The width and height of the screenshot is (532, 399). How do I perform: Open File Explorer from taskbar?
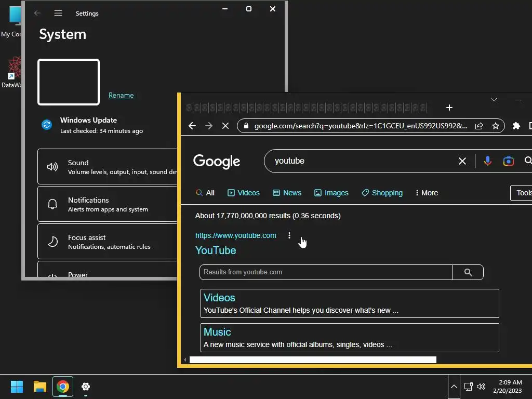(x=39, y=387)
